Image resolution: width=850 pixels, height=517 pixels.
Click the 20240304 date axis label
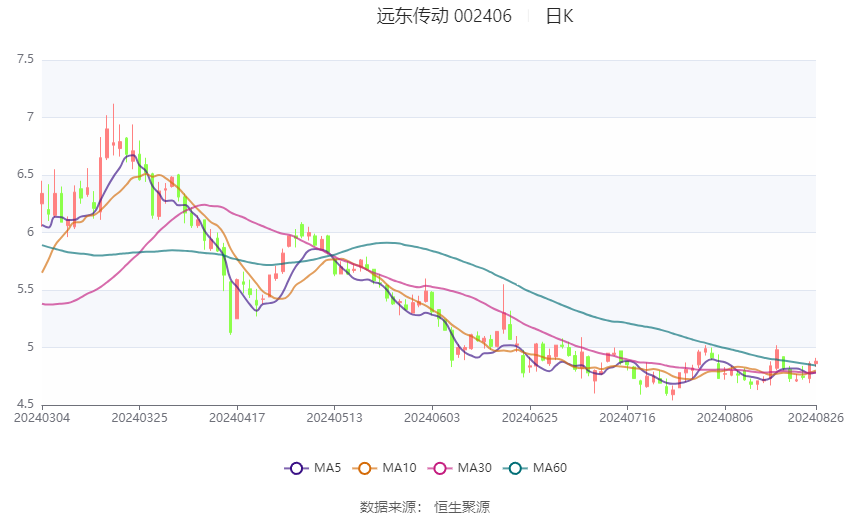[x=42, y=418]
